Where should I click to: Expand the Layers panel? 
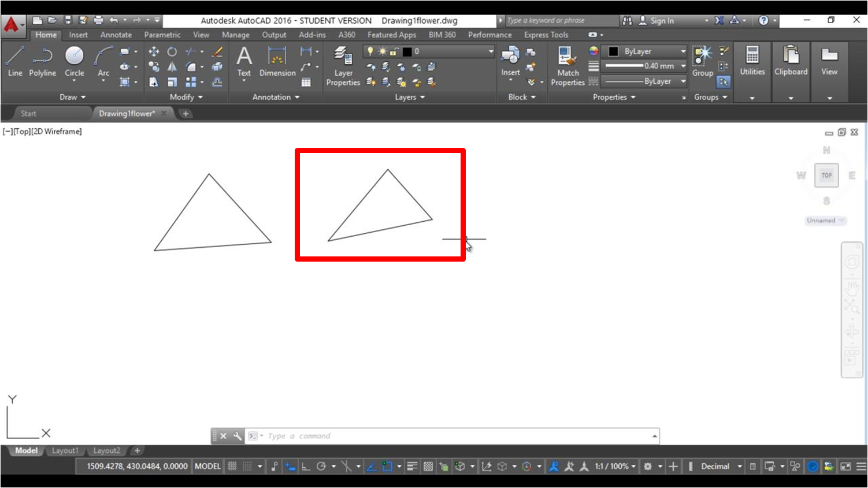[410, 97]
